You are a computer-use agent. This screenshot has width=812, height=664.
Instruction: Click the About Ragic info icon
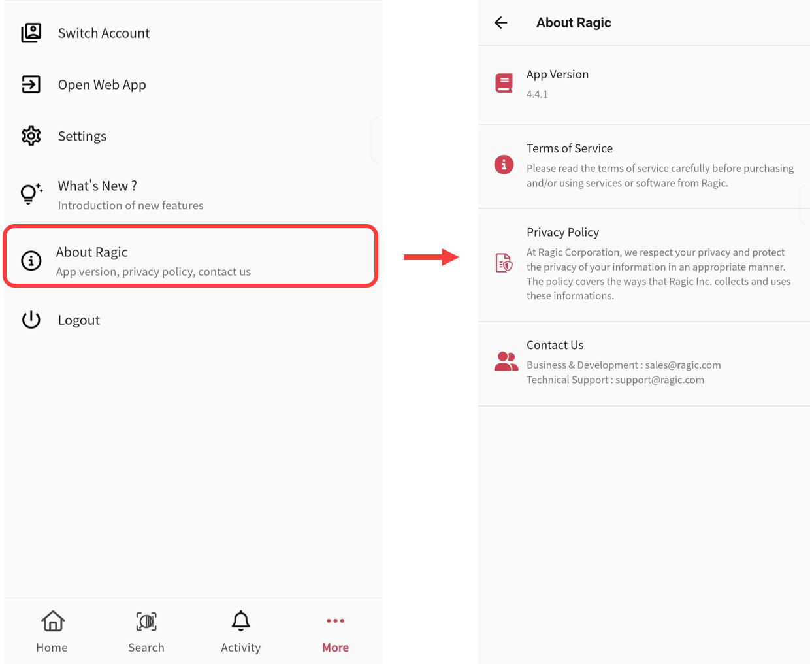pyautogui.click(x=31, y=261)
